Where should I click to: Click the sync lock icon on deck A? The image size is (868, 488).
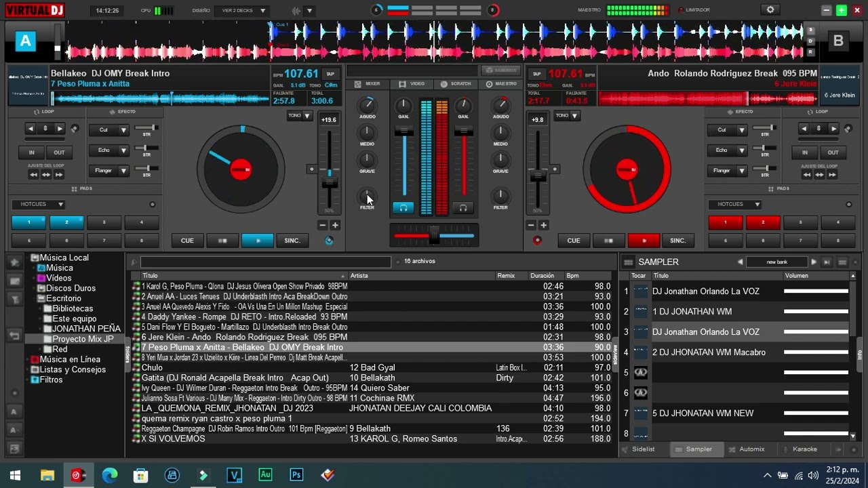pyautogui.click(x=330, y=241)
